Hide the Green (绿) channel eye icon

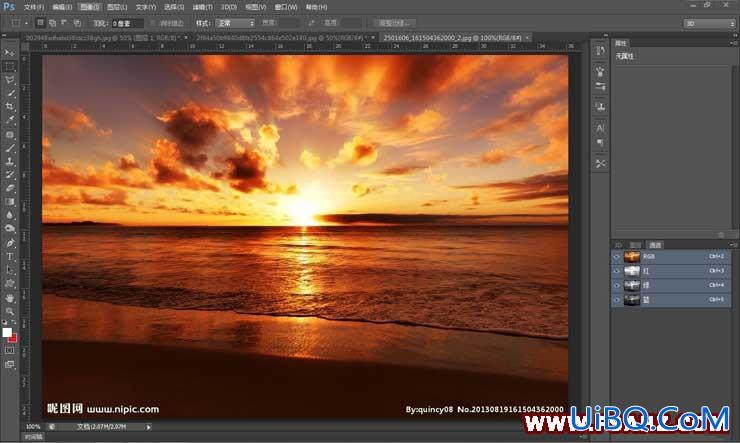coord(616,285)
